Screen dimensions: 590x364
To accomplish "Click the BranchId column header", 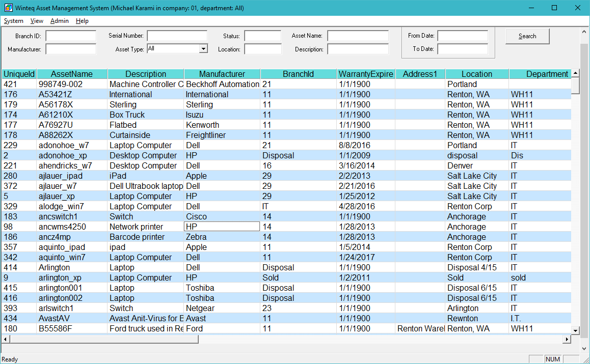I will point(299,74).
